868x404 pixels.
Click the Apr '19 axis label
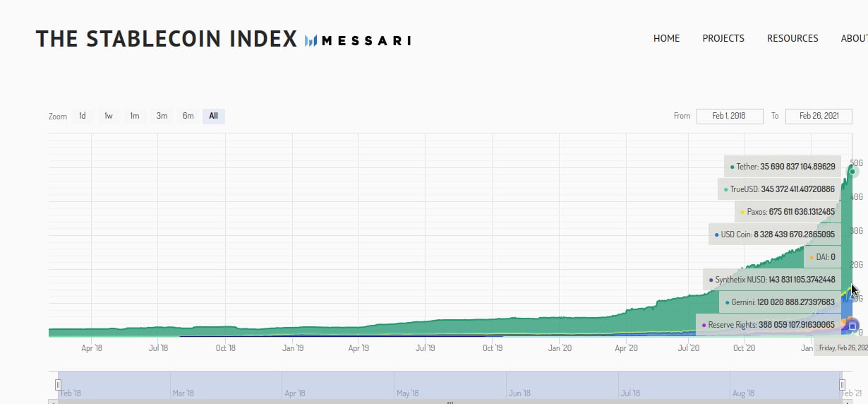(359, 348)
